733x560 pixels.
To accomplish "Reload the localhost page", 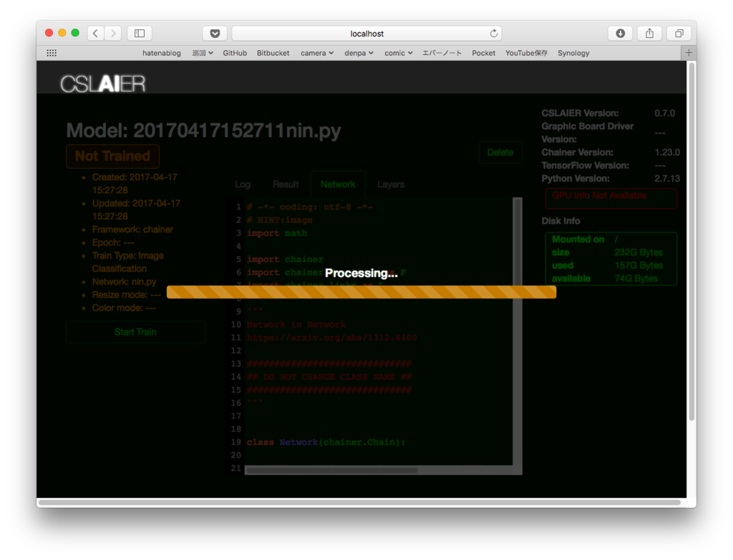I will (x=494, y=33).
